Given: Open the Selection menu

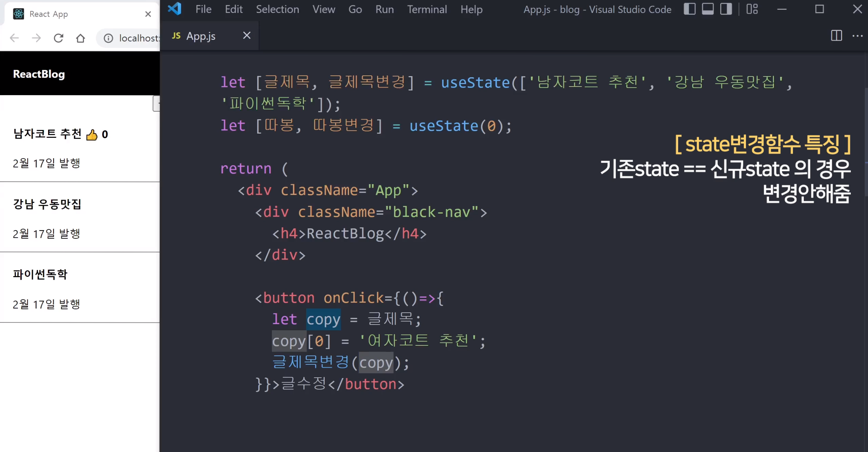Looking at the screenshot, I should [x=277, y=9].
